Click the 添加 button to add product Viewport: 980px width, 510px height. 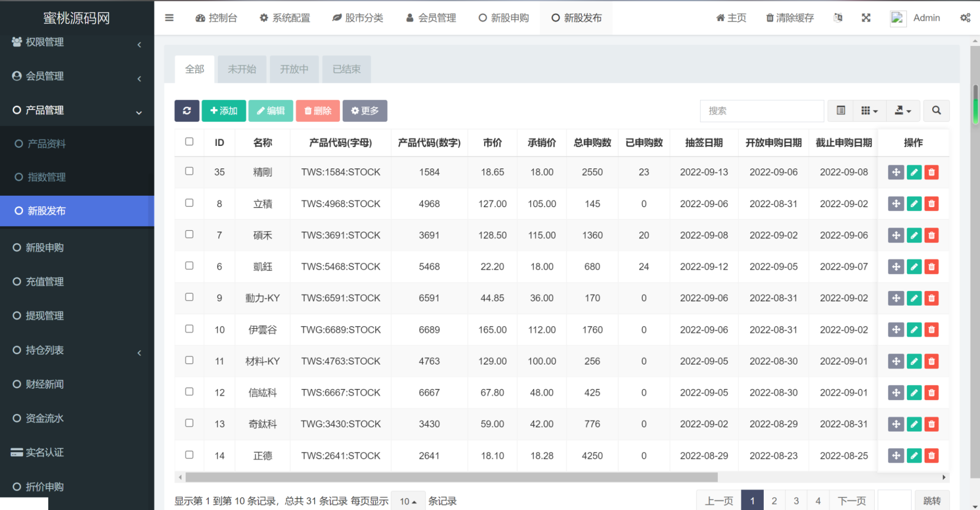(x=223, y=111)
